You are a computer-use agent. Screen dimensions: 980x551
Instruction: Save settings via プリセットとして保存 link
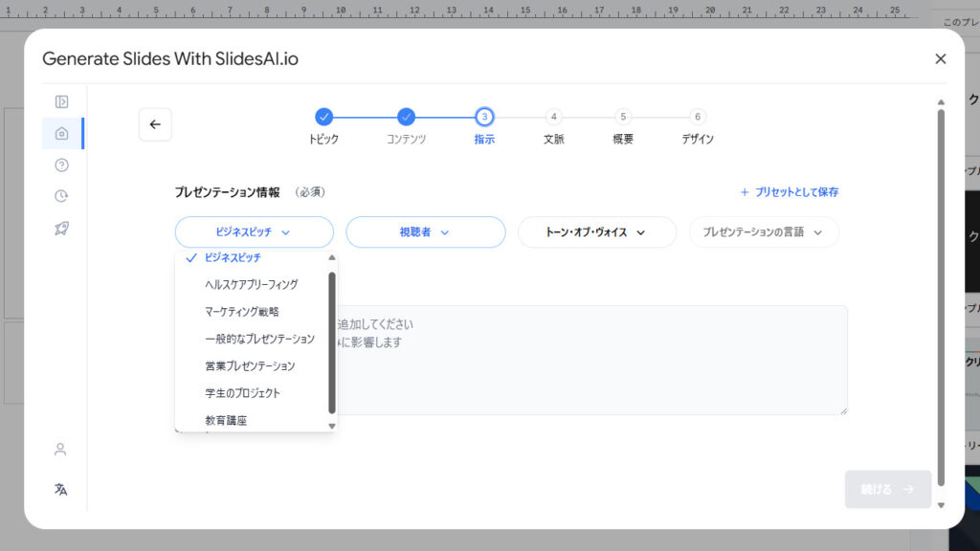790,192
